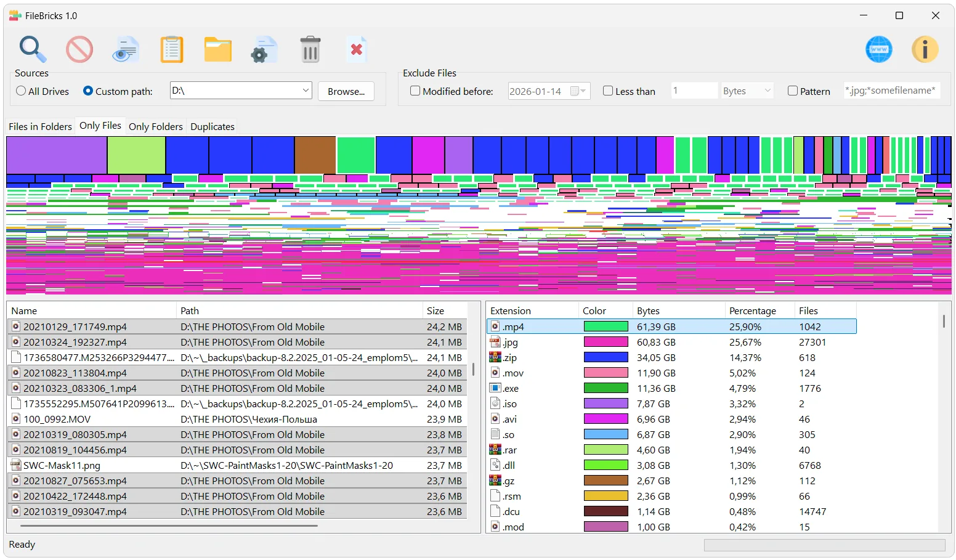Select the .dcu extension row
This screenshot has width=956, height=560.
pyautogui.click(x=671, y=511)
